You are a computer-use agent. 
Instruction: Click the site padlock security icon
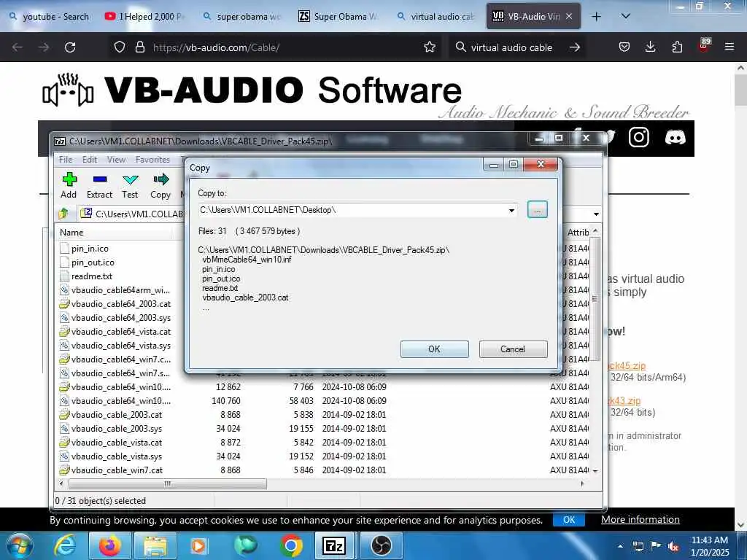139,47
